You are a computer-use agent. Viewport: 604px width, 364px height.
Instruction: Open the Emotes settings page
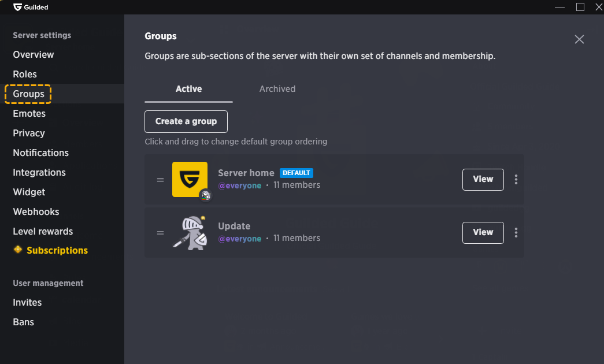click(29, 113)
